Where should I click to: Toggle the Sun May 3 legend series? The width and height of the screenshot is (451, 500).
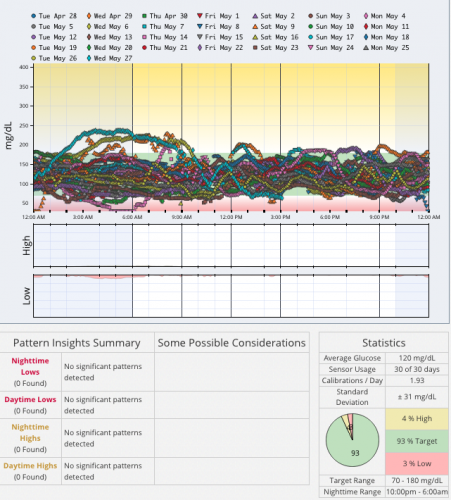[329, 16]
